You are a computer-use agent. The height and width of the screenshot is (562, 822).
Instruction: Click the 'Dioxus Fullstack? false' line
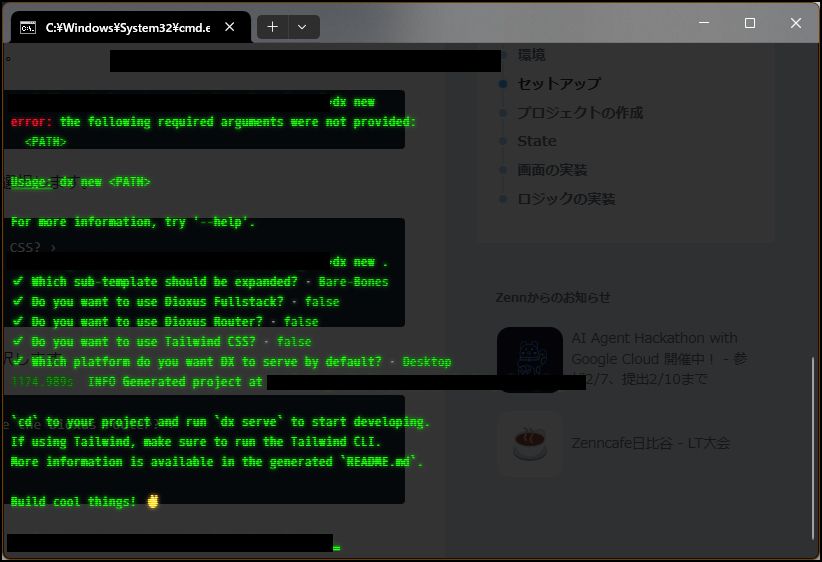point(176,302)
